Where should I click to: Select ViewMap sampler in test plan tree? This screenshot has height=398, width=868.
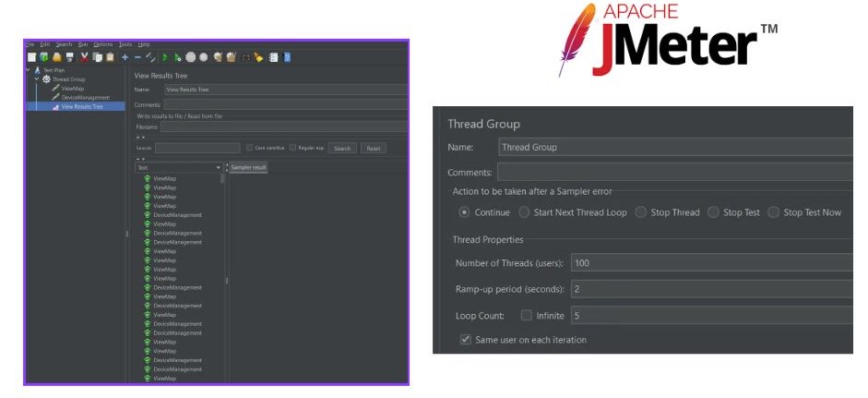73,89
